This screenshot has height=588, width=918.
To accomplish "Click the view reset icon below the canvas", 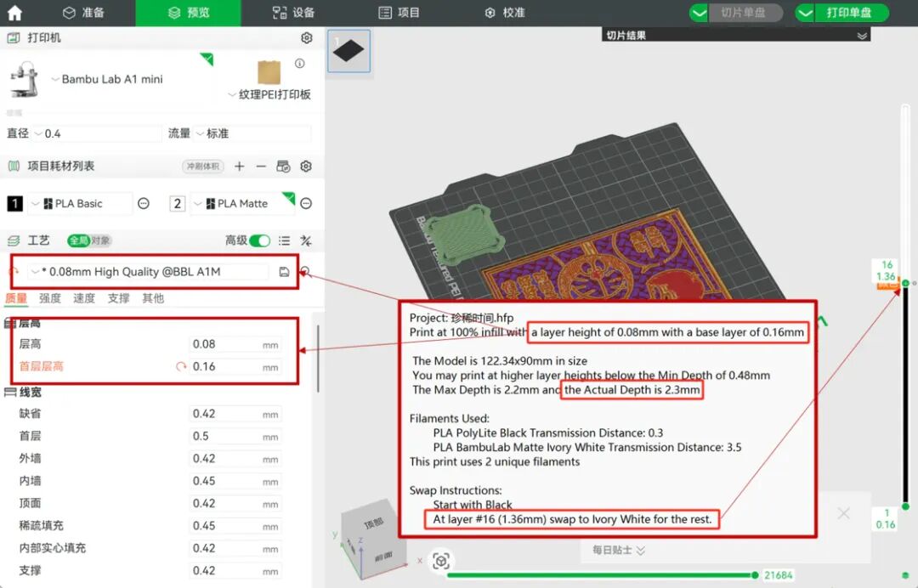I will [x=441, y=562].
